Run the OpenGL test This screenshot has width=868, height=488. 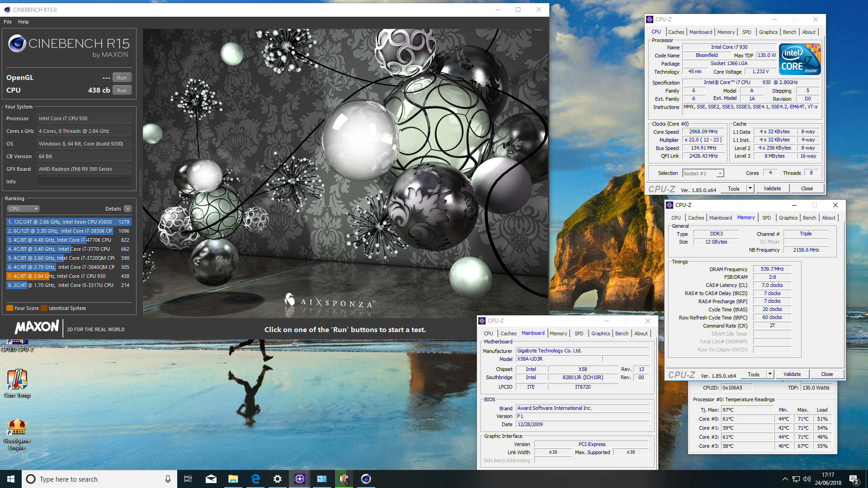click(x=122, y=78)
